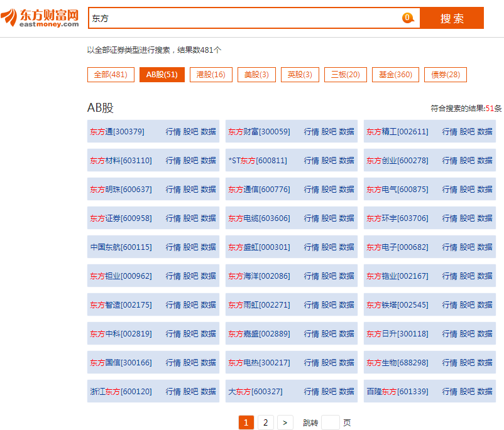Viewport: 504px width, 430px height.
Task: Open the 英股(3) tab
Action: click(300, 75)
